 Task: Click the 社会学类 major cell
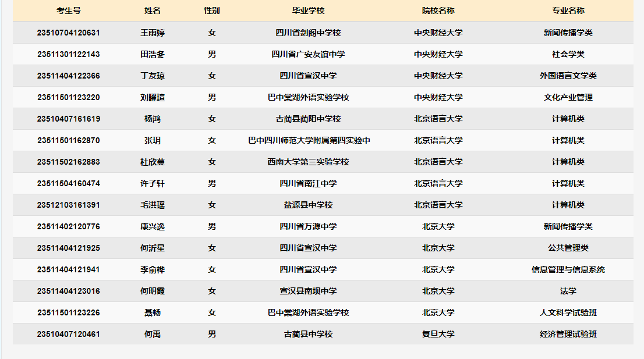568,54
